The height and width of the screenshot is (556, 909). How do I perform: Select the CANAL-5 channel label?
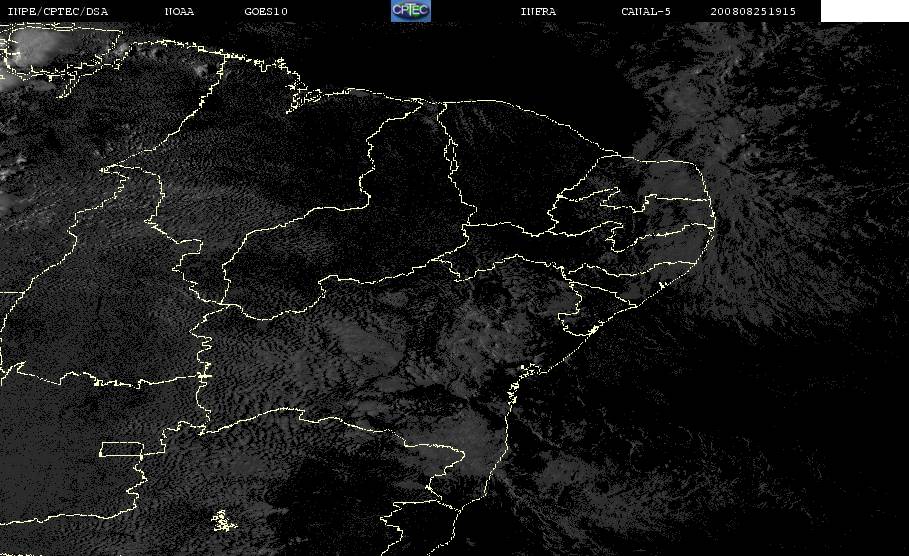coord(646,11)
